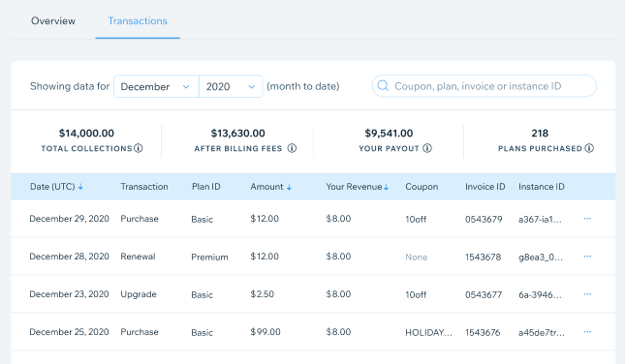Screen dimensions: 625x364
Task: Select date December 29, 2020
Action: [70, 219]
